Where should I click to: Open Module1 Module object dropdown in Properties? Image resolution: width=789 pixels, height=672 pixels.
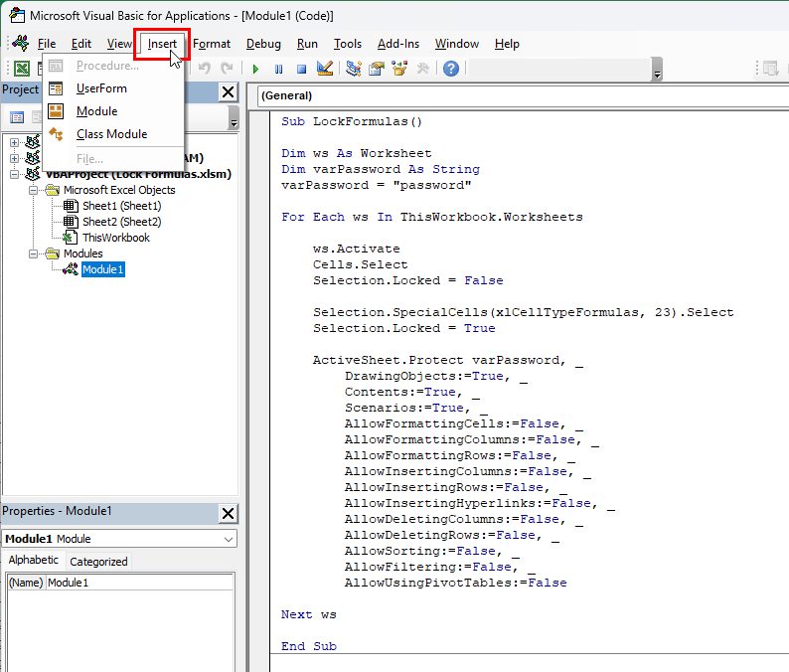pos(119,539)
